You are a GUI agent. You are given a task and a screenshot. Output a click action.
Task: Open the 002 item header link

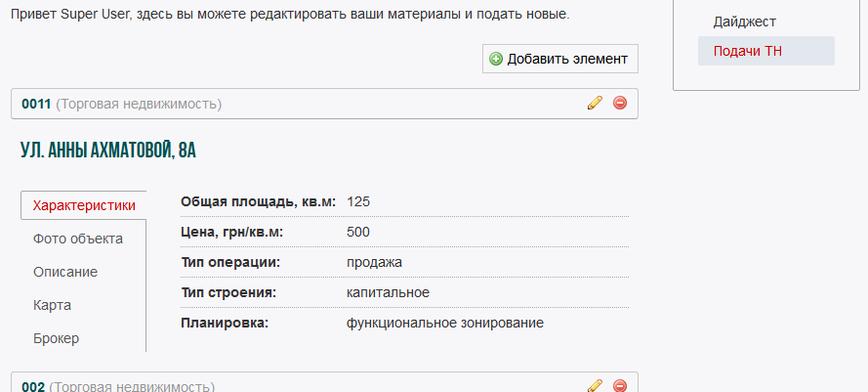33,387
